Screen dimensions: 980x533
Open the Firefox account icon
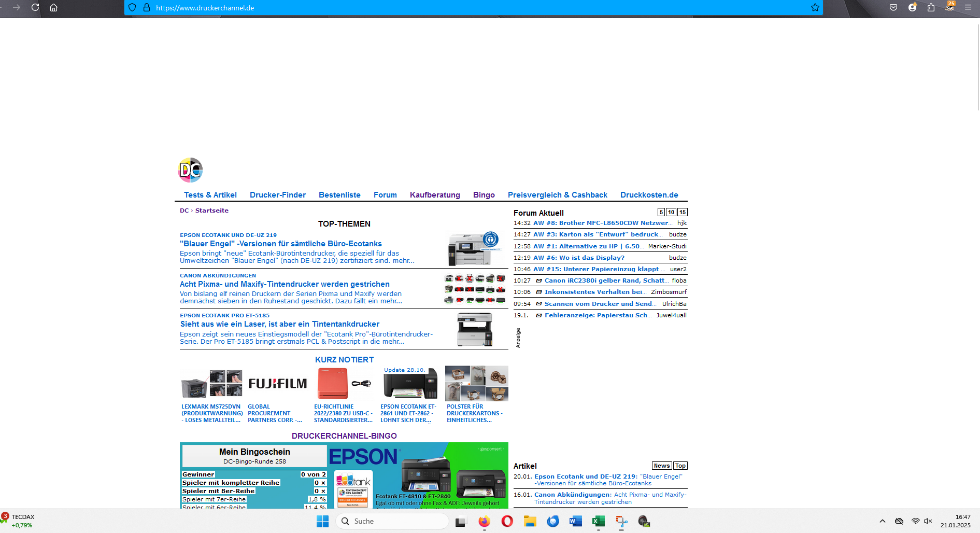point(912,7)
